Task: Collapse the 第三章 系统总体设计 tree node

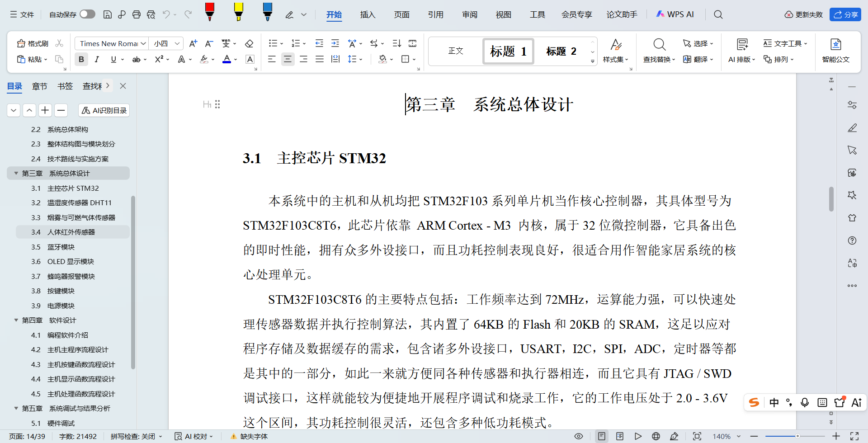Action: (16, 173)
